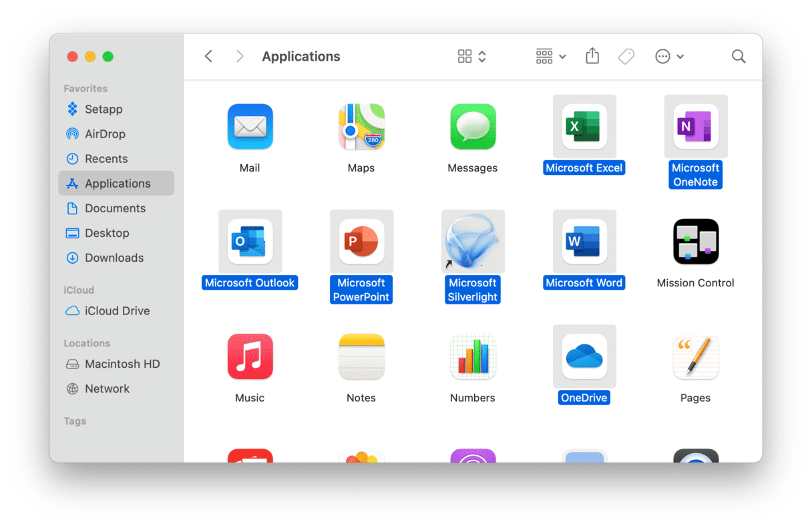Viewport: 812px width, 528px height.
Task: Click the Mission Control app icon
Action: pyautogui.click(x=695, y=242)
